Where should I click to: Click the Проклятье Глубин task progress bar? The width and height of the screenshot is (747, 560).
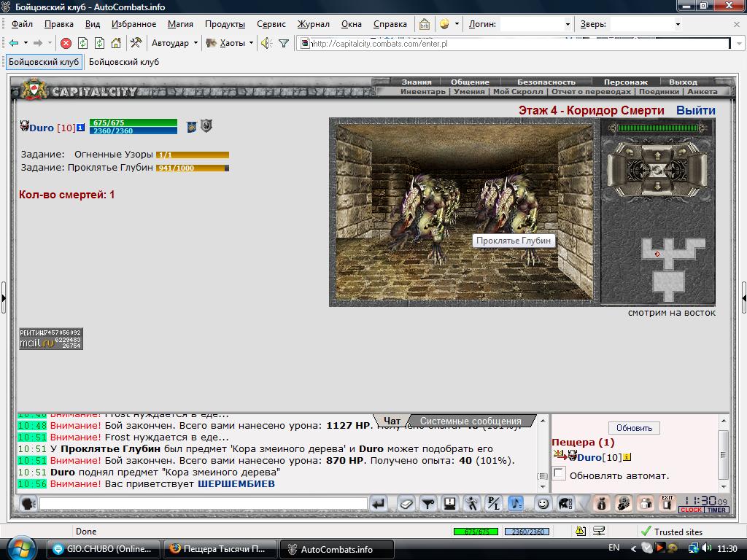(x=193, y=168)
